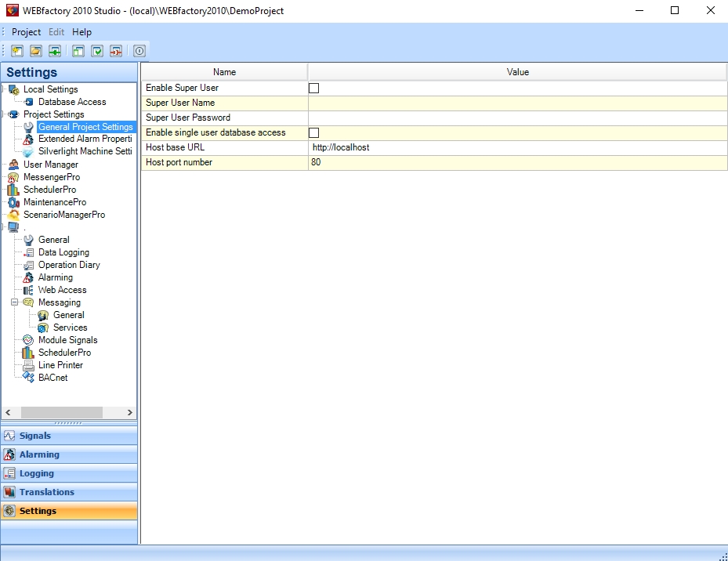Switch to the Signals panel

tap(35, 436)
